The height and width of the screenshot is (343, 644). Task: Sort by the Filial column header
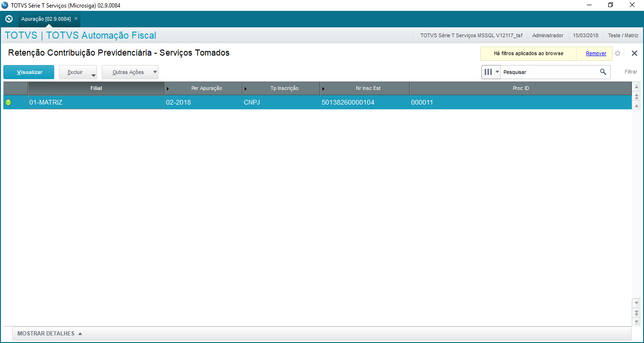coord(96,89)
